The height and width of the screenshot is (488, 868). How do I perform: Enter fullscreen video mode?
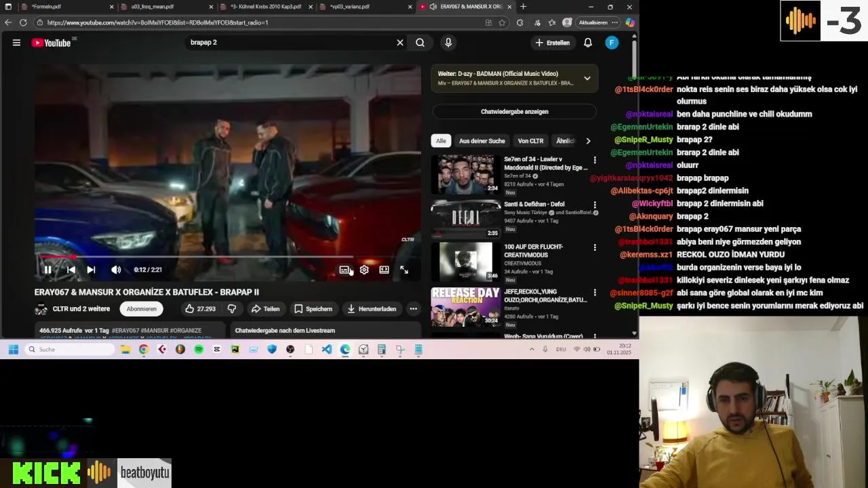(404, 270)
